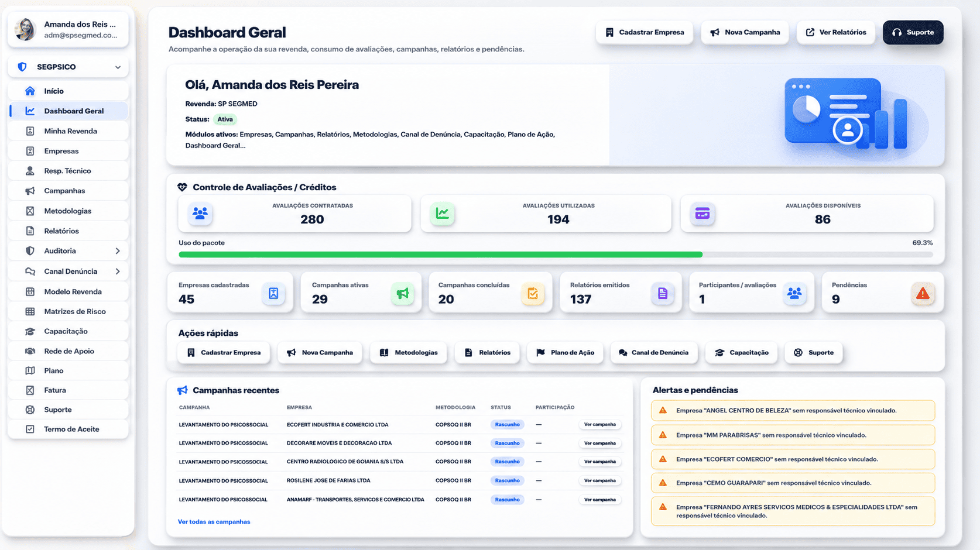Open Modelo Revenda in the sidebar
Viewport: 980px width, 550px height.
68,291
